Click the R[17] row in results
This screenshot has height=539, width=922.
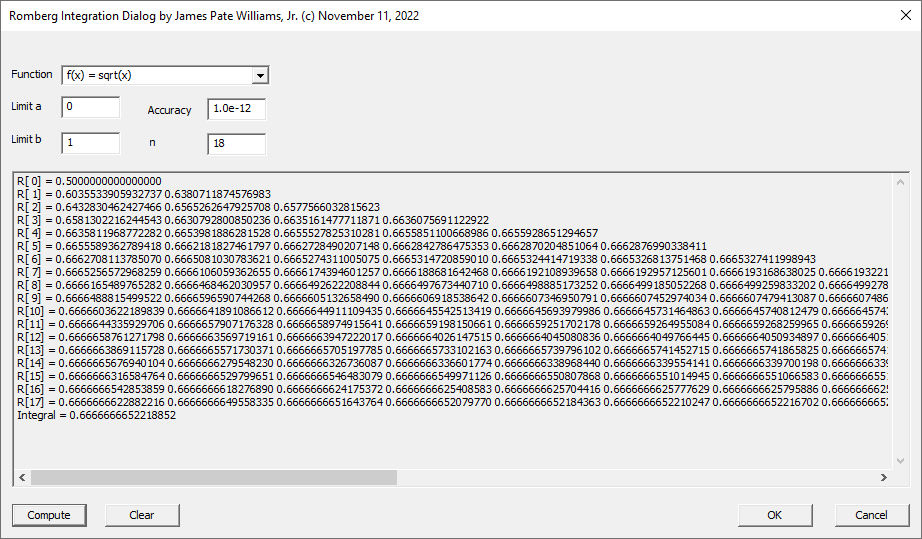(300, 401)
